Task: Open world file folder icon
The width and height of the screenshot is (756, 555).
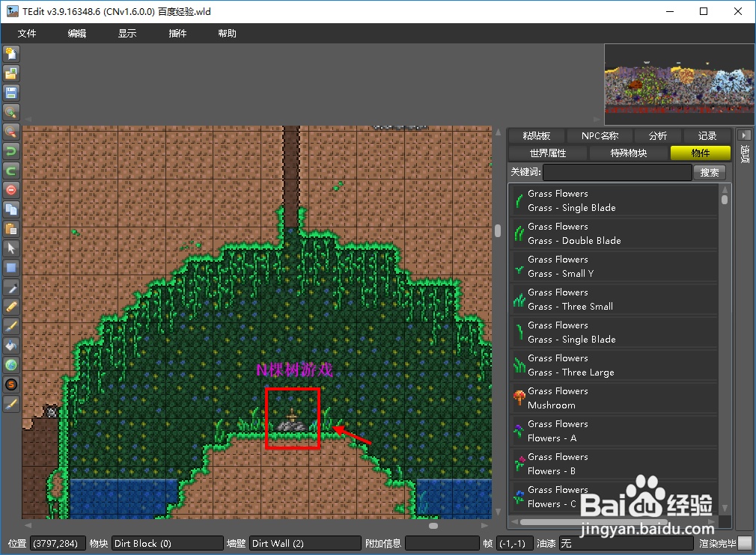Action: [11, 73]
